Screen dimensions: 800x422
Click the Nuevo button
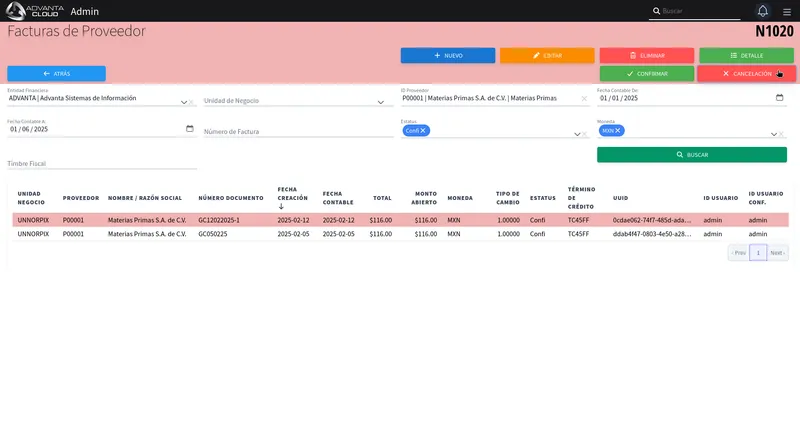pyautogui.click(x=448, y=56)
